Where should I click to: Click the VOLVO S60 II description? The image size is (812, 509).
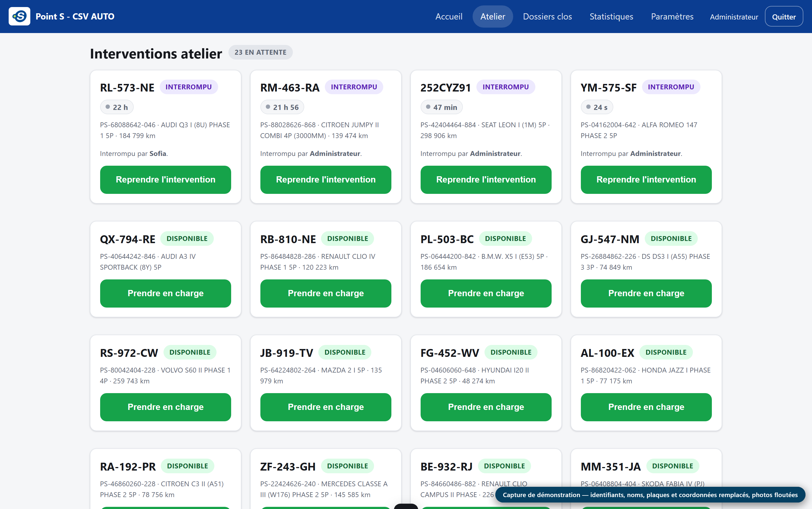pos(165,375)
